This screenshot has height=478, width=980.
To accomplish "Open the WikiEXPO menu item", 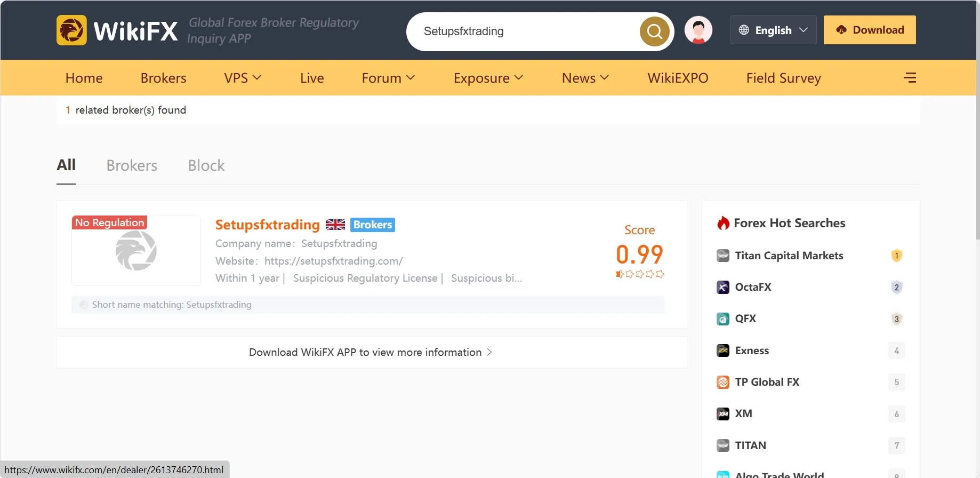I will [x=678, y=78].
